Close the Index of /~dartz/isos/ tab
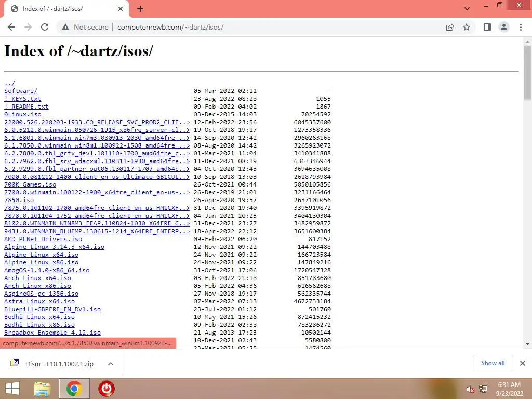This screenshot has width=532, height=399. tap(121, 9)
